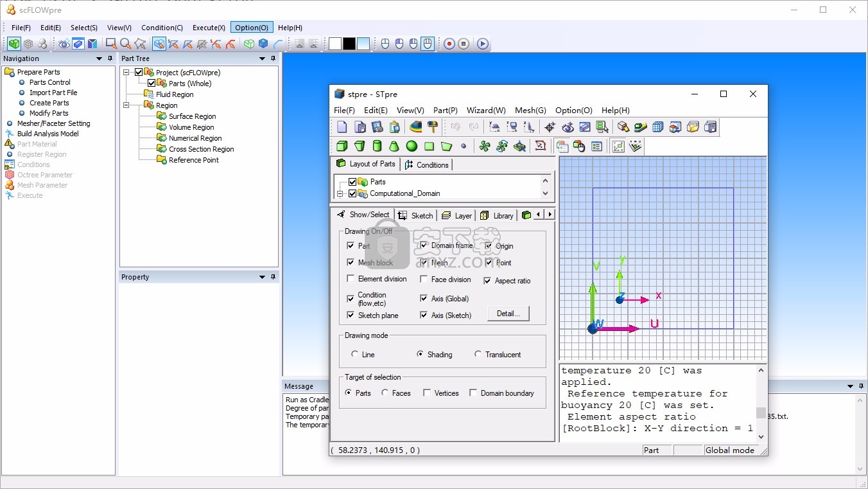868x489 pixels.
Task: Click the new file icon in STpre toolbar
Action: pyautogui.click(x=342, y=127)
